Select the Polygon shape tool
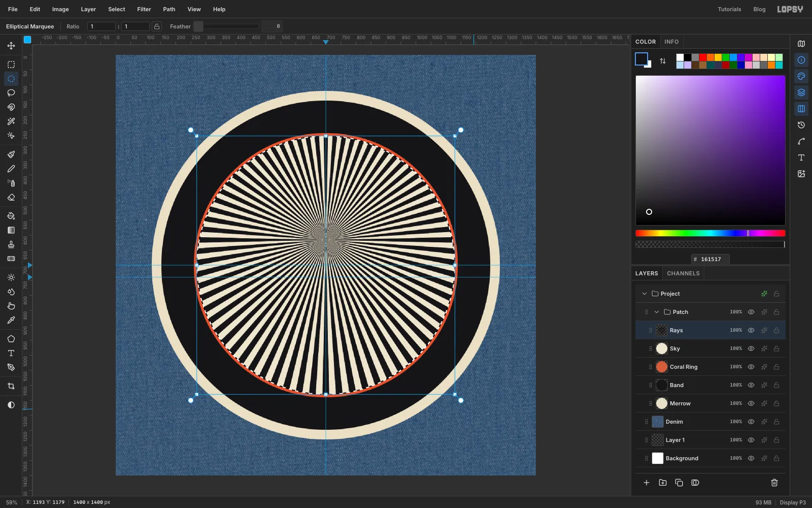Image resolution: width=812 pixels, height=508 pixels. click(11, 339)
